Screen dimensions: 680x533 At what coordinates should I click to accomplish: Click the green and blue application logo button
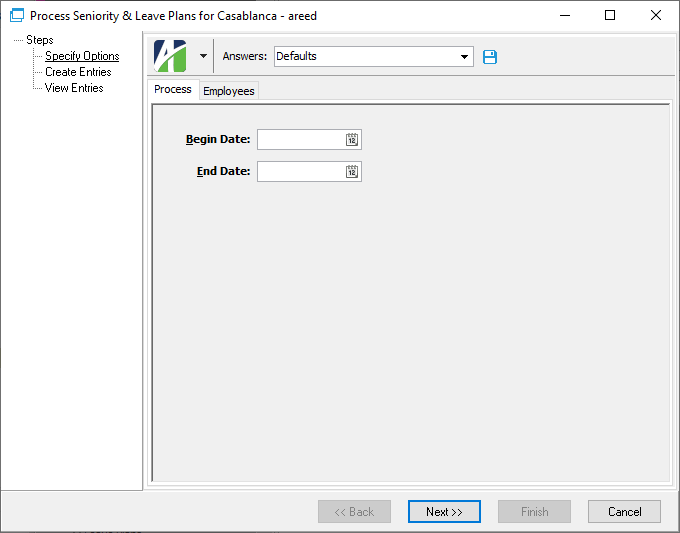[171, 56]
